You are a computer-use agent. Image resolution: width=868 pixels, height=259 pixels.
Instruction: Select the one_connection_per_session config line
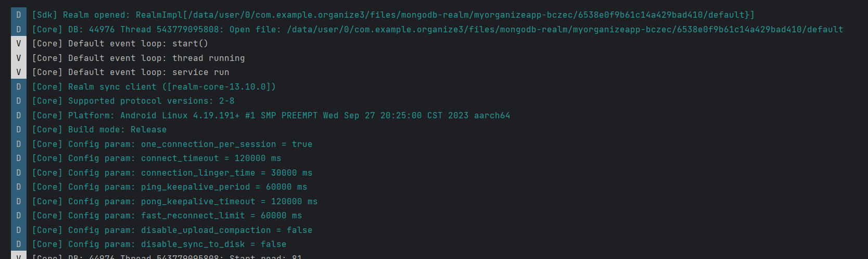[172, 144]
